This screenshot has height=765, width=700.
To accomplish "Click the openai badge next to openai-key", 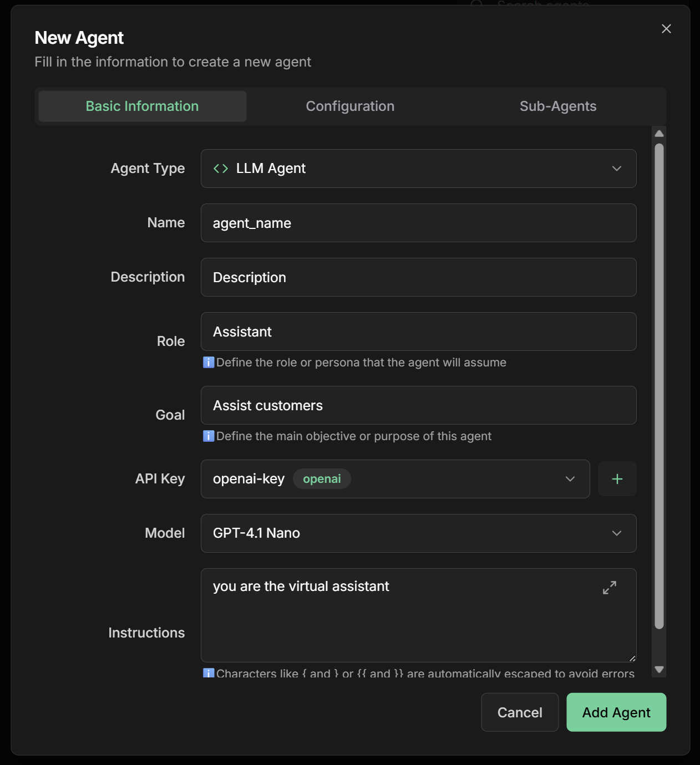I will point(322,478).
